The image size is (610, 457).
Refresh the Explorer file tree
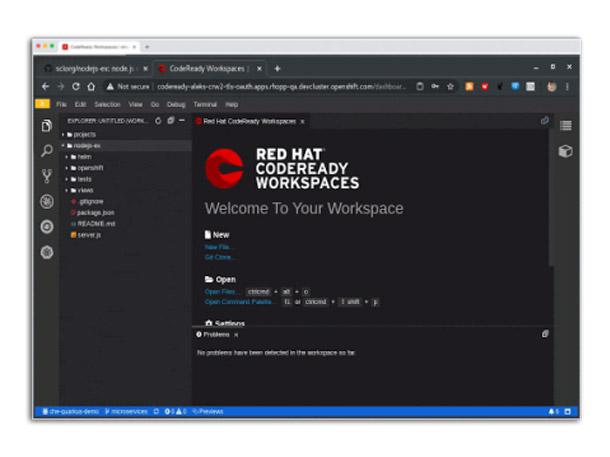[x=158, y=121]
